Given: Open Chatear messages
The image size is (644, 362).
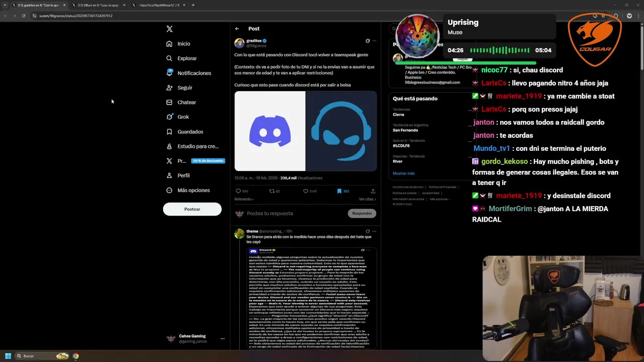Looking at the screenshot, I should [x=181, y=102].
